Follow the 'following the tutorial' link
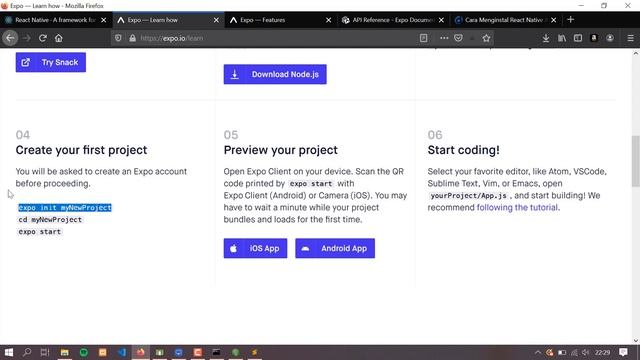Screen dimensions: 640x360 coord(517,207)
